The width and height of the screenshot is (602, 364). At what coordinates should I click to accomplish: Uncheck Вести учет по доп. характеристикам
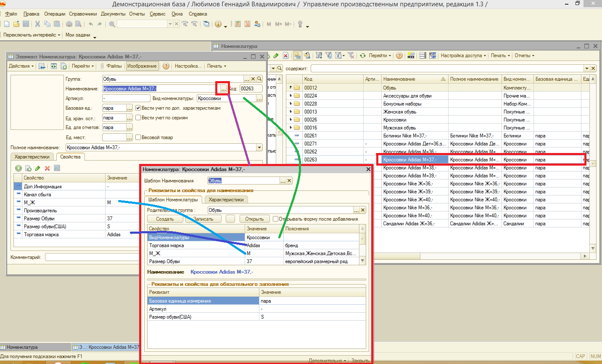138,108
